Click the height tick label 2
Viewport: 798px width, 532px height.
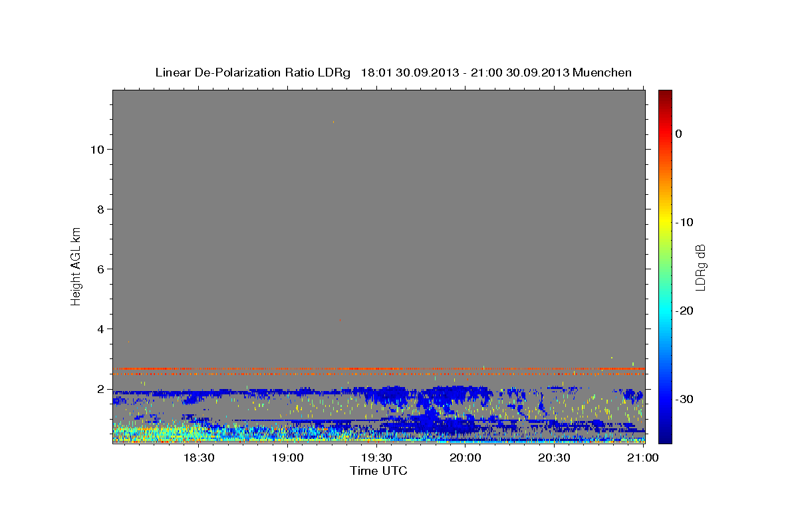[x=100, y=389]
